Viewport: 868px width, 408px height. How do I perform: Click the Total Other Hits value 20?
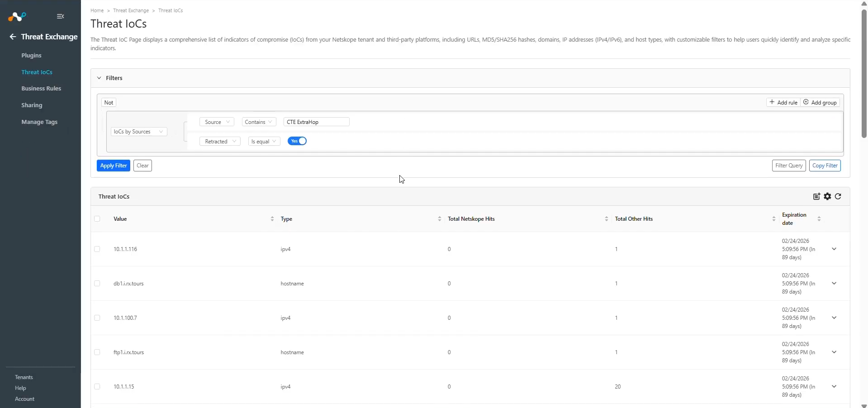[618, 387]
